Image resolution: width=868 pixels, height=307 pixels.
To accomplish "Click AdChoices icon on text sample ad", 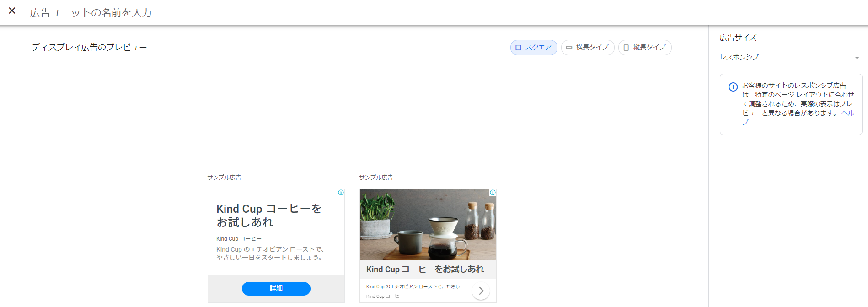I will pyautogui.click(x=341, y=193).
